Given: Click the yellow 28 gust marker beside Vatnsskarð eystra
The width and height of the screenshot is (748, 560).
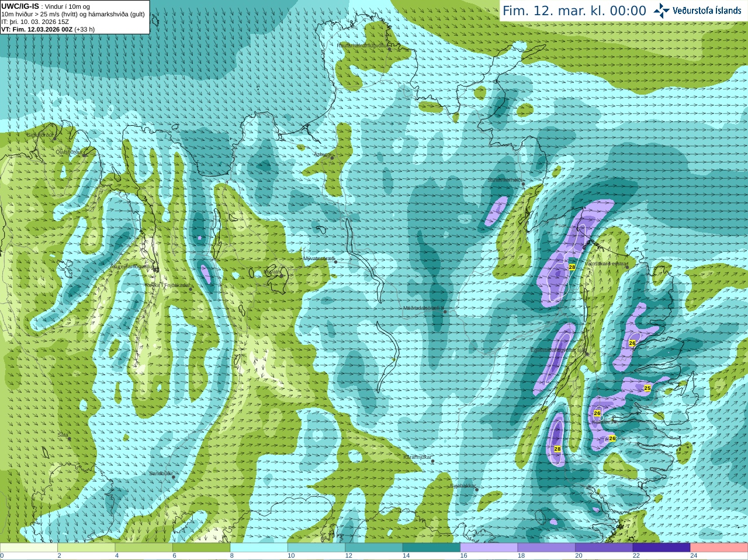Looking at the screenshot, I should click(572, 267).
